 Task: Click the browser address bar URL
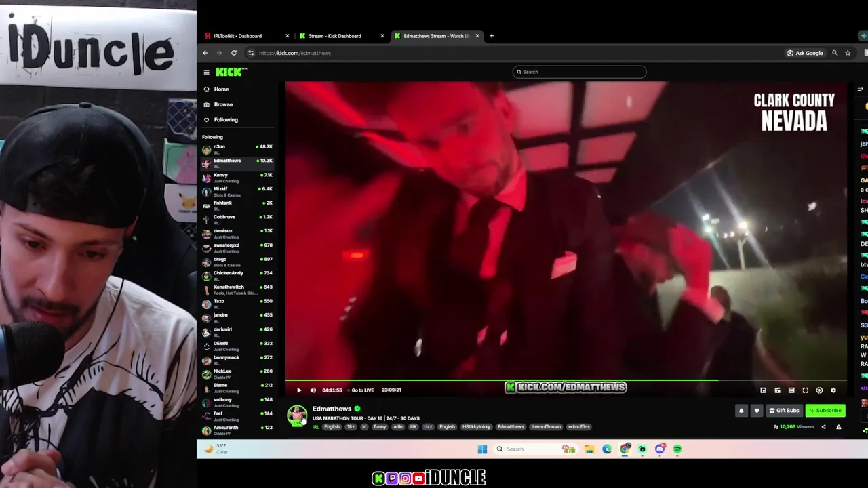tap(295, 53)
